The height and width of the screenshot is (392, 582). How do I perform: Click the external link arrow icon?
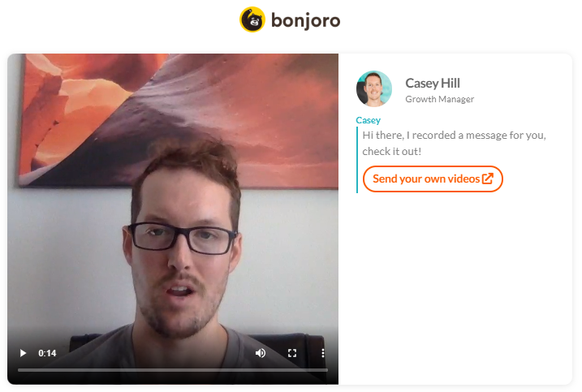[x=488, y=179]
